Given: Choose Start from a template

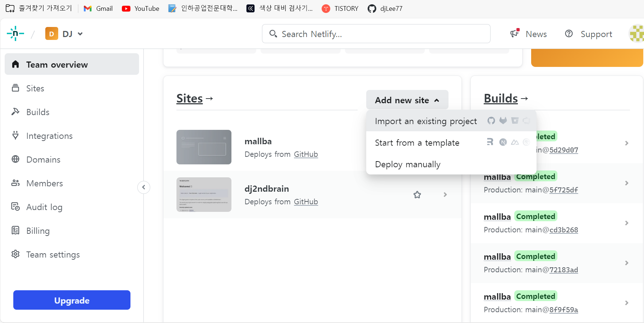Looking at the screenshot, I should pyautogui.click(x=451, y=142).
